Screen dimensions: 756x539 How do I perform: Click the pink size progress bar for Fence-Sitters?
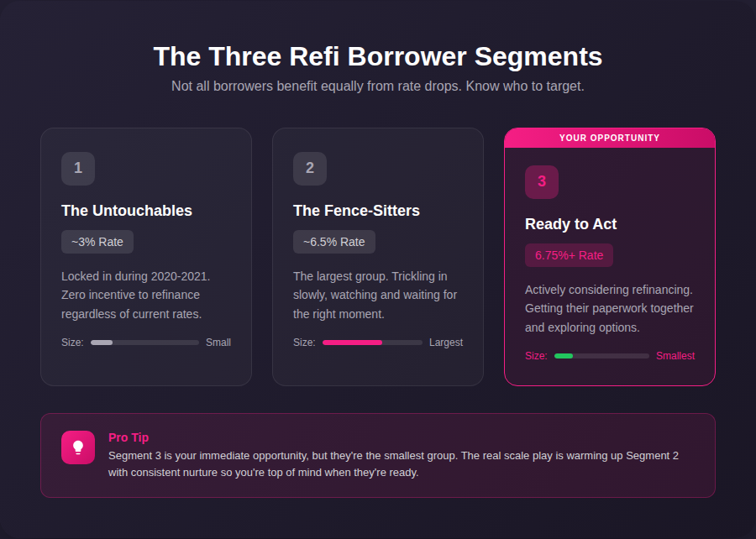pyautogui.click(x=353, y=343)
